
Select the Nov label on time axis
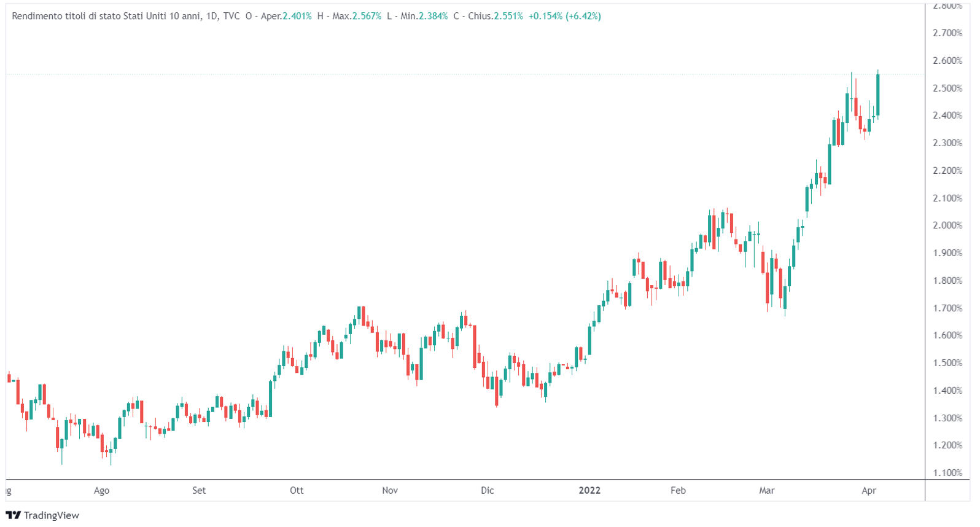pyautogui.click(x=390, y=490)
